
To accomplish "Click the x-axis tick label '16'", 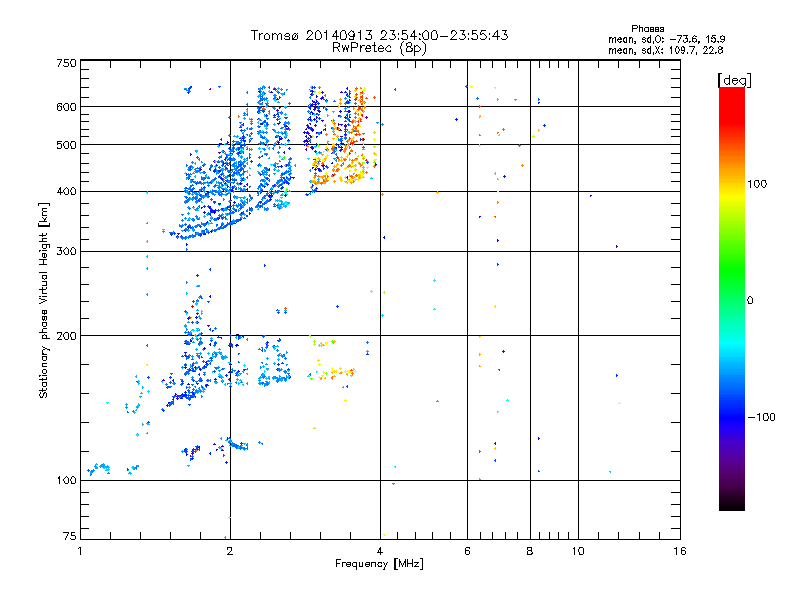I will (x=680, y=551).
